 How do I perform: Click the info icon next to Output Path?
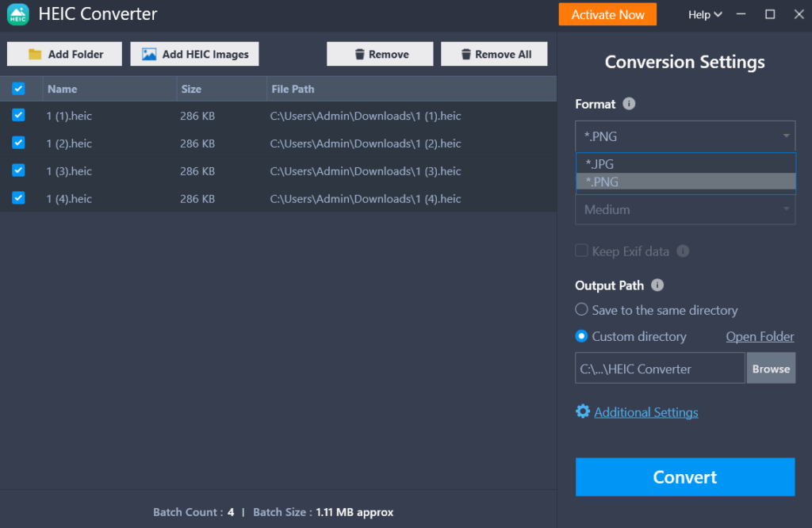pyautogui.click(x=657, y=285)
